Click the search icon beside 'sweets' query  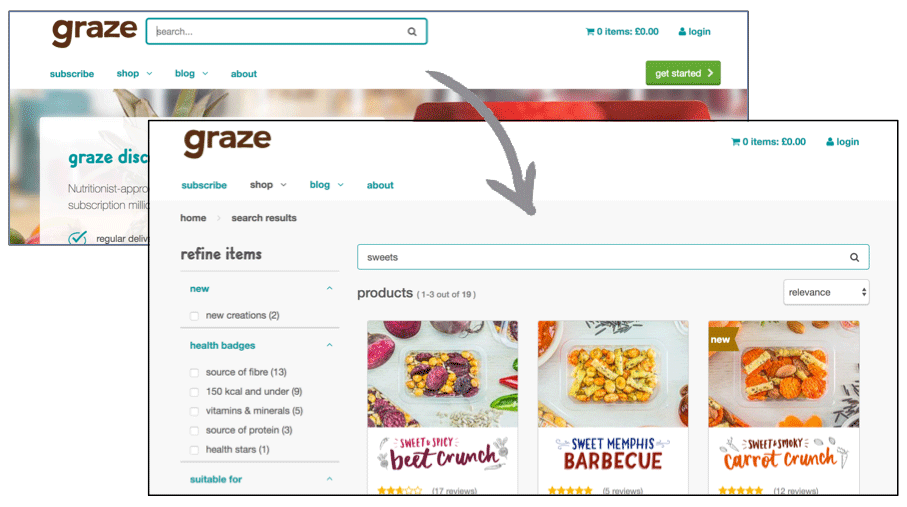tap(854, 258)
